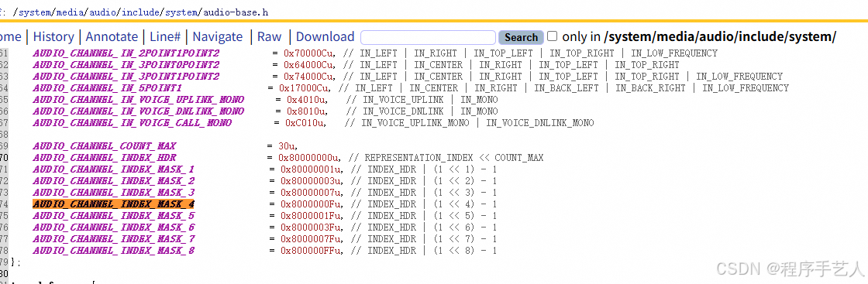The image size is (868, 284).
Task: Click symbol AUDIO_CHANNEL_INDEX_HDR
Action: pos(104,158)
